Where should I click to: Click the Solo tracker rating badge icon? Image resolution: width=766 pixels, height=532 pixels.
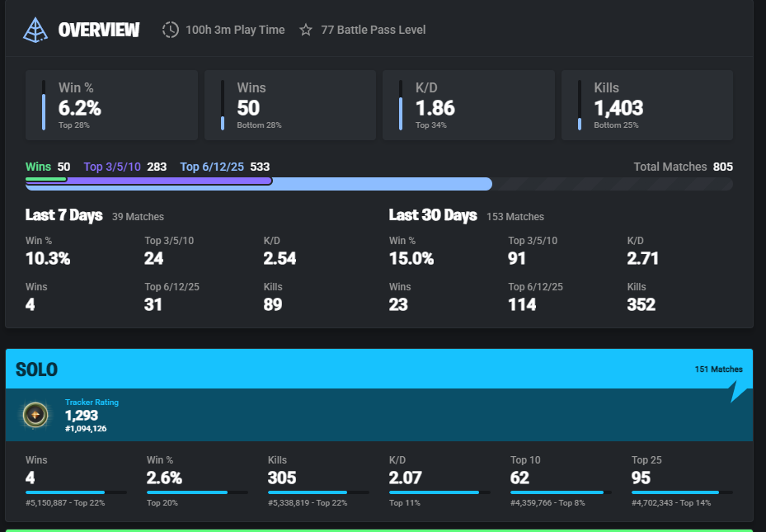click(35, 415)
